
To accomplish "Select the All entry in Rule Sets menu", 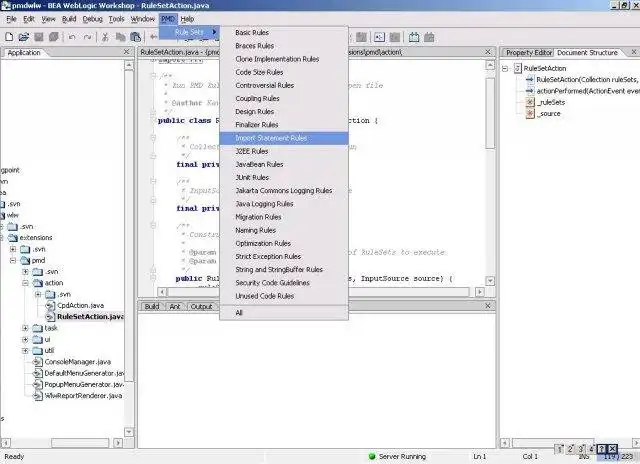I will [284, 313].
